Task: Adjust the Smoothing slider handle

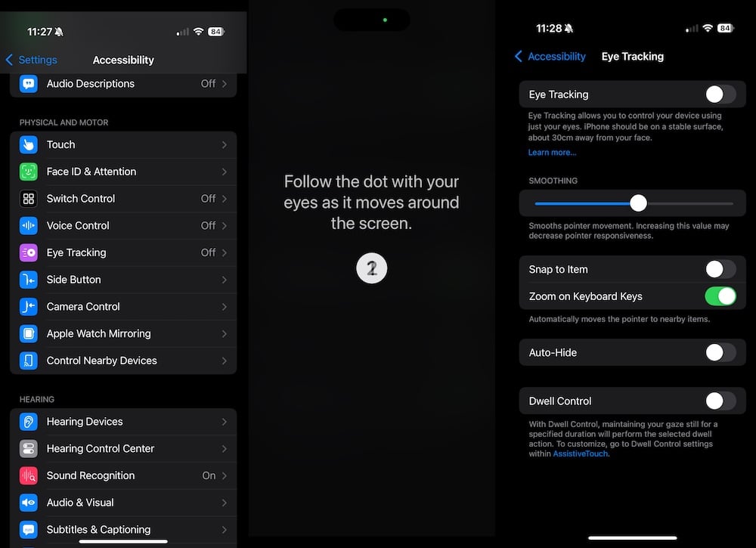Action: (637, 203)
